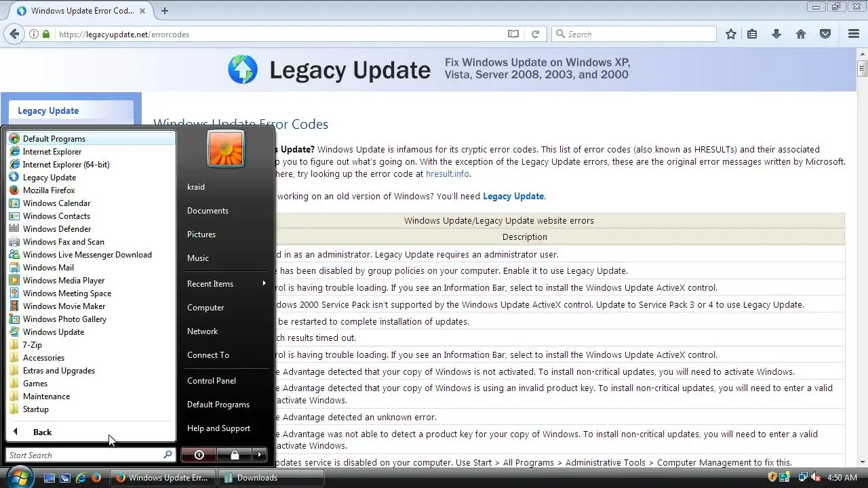Open Music from the Start menu
Image resolution: width=868 pixels, height=488 pixels.
click(225, 258)
